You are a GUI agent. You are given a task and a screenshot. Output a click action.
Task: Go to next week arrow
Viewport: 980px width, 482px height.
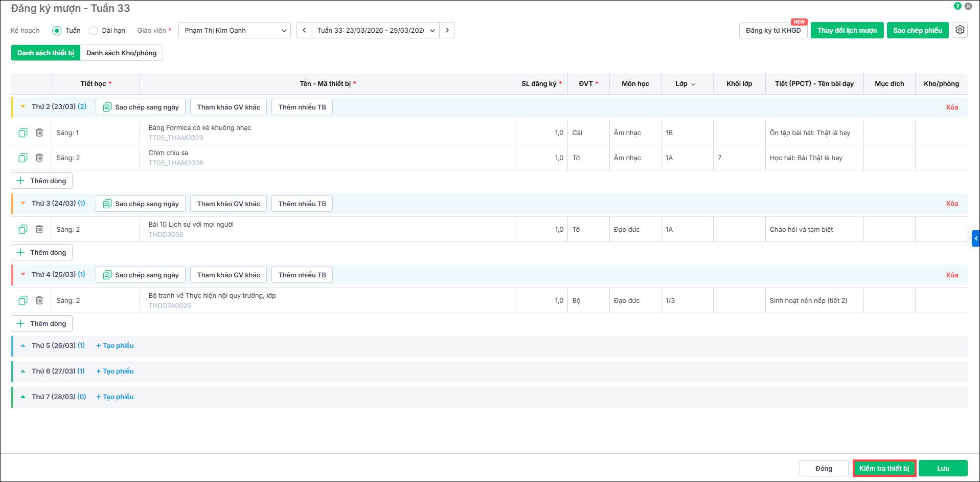pyautogui.click(x=447, y=30)
